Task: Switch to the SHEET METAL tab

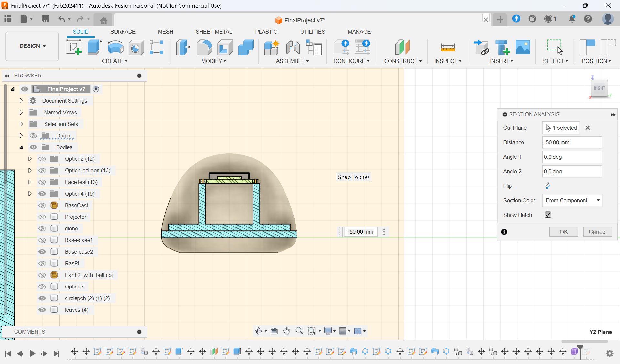Action: (x=214, y=32)
